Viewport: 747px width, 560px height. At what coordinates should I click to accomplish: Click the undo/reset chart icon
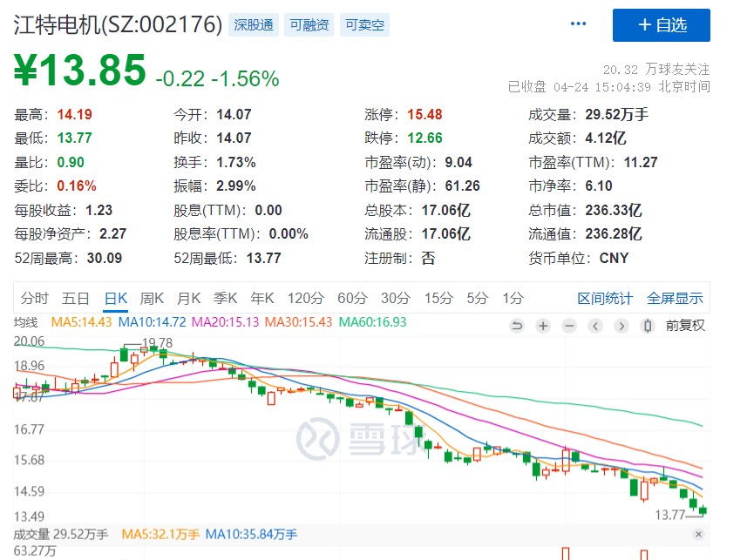517,326
